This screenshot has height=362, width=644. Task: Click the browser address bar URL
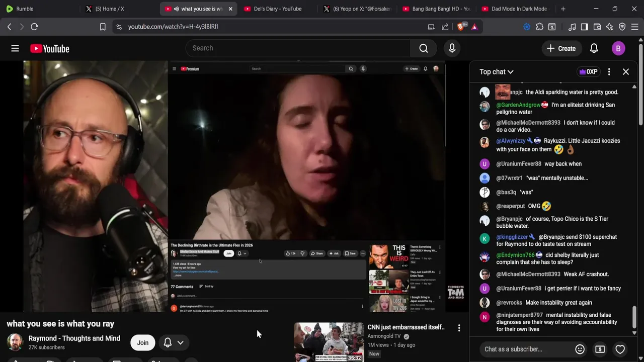173,27
